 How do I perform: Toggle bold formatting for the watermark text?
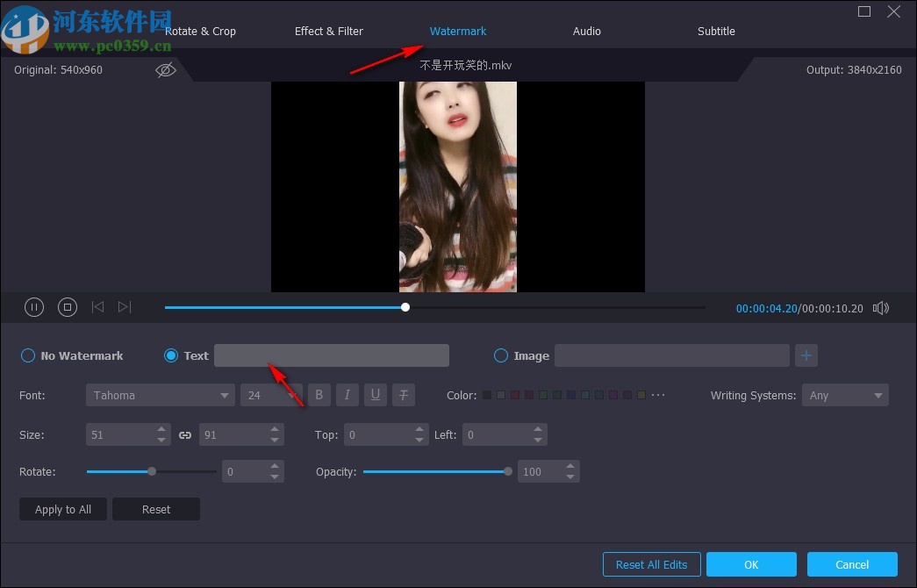[x=319, y=395]
